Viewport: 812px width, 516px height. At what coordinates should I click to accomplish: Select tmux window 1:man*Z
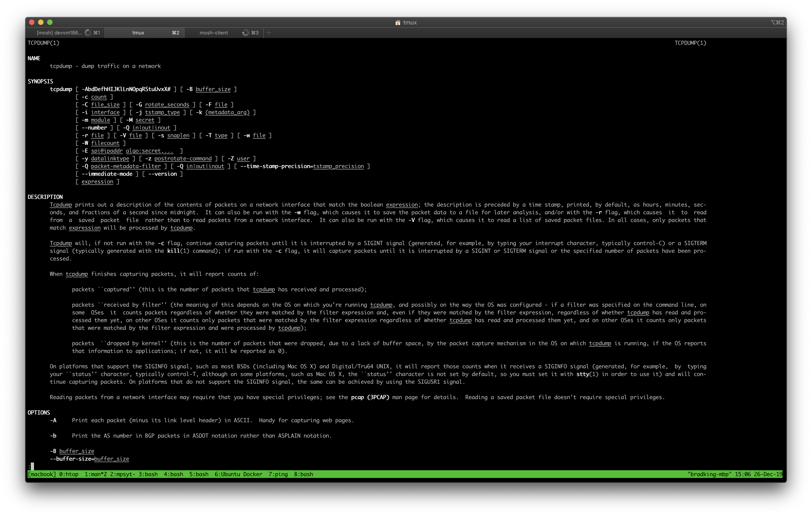(x=96, y=474)
